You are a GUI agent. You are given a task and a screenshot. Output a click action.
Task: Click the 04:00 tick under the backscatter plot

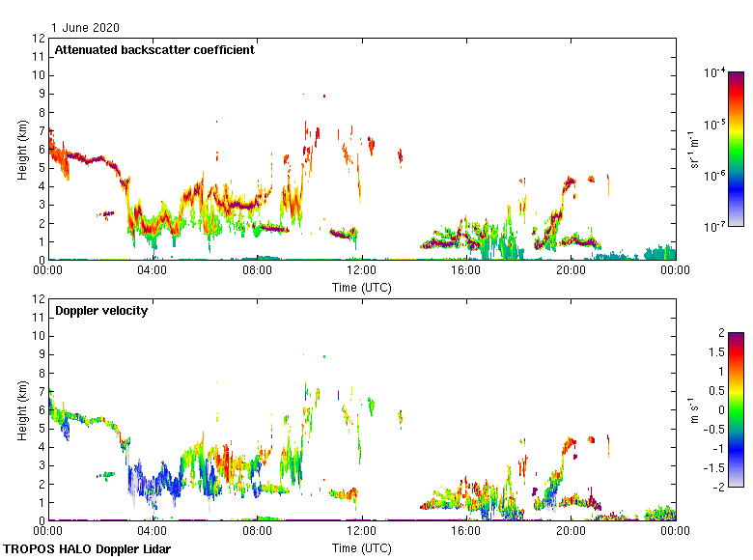(153, 271)
